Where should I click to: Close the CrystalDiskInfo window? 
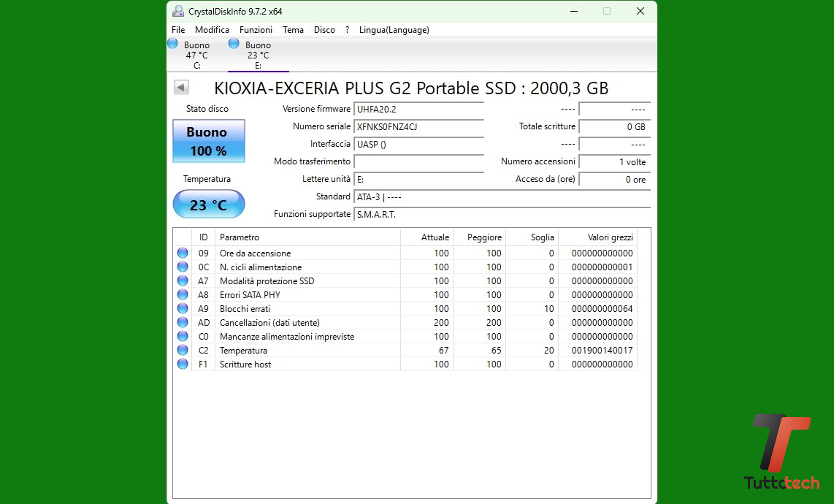(640, 11)
